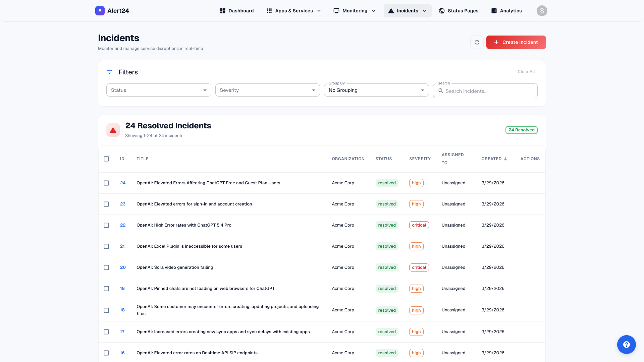Click the refresh icon near Create Incident
The image size is (644, 362).
[477, 42]
